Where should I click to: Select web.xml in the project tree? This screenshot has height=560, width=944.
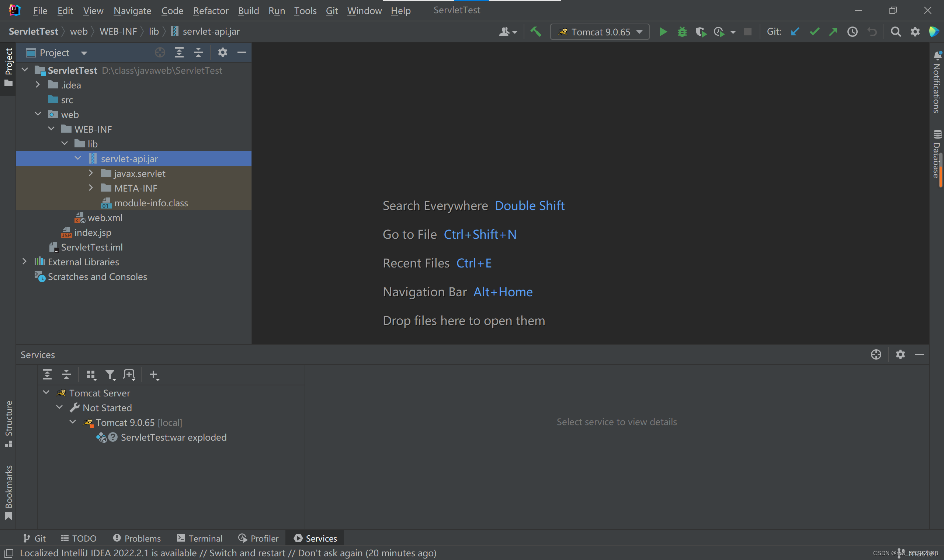(x=105, y=218)
